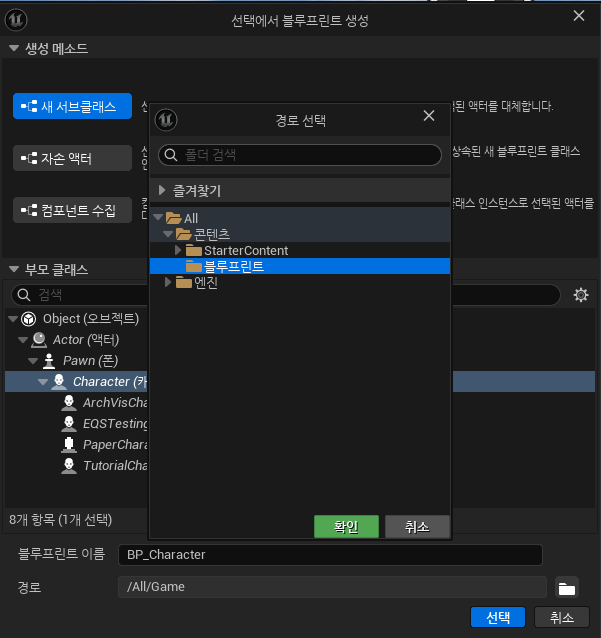Click the Pawn (폰) chess-piece icon
The image size is (601, 638).
click(49, 361)
